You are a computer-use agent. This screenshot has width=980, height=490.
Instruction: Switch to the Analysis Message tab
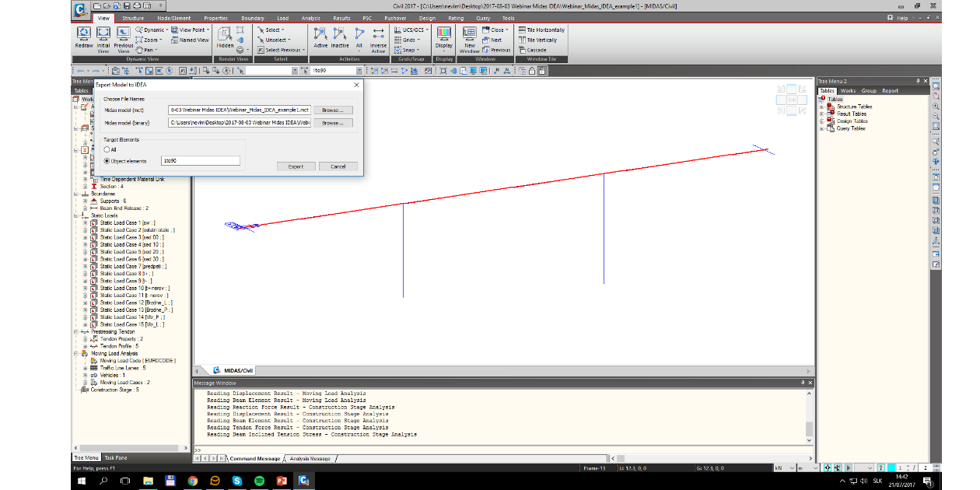click(x=310, y=459)
